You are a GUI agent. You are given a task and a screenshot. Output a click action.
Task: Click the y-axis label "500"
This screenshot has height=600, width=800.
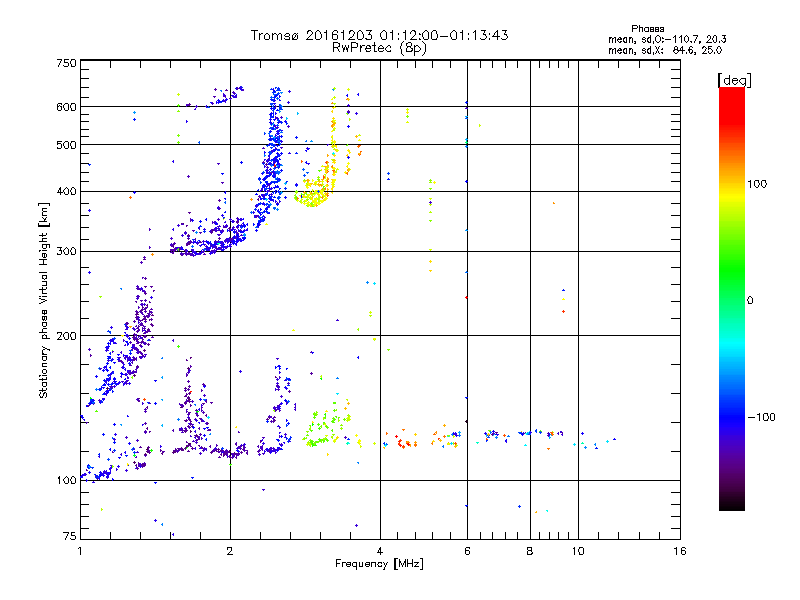coord(66,145)
